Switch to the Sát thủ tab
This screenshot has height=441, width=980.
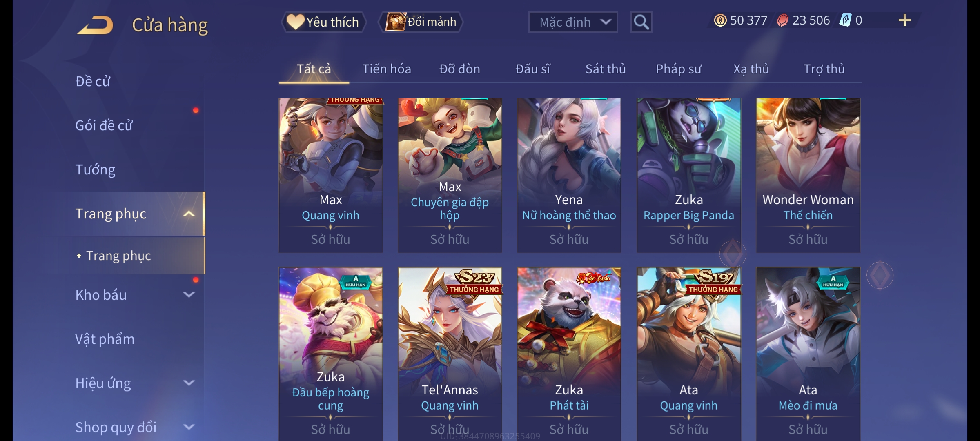tap(606, 69)
